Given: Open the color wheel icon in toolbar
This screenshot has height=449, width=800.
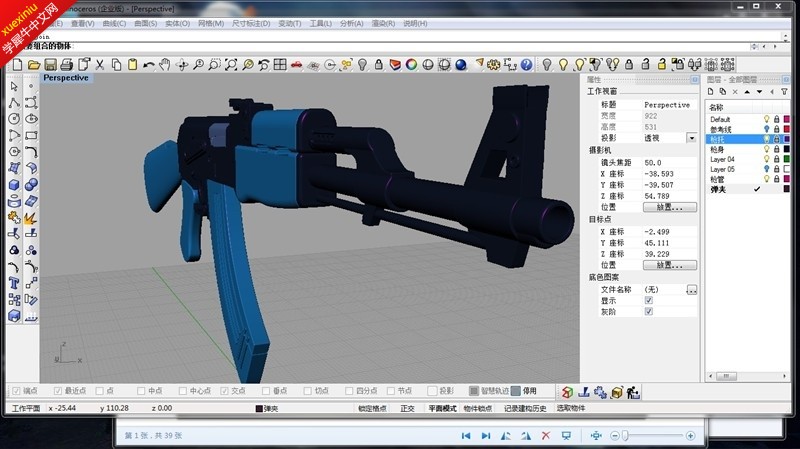Looking at the screenshot, I should click(411, 65).
